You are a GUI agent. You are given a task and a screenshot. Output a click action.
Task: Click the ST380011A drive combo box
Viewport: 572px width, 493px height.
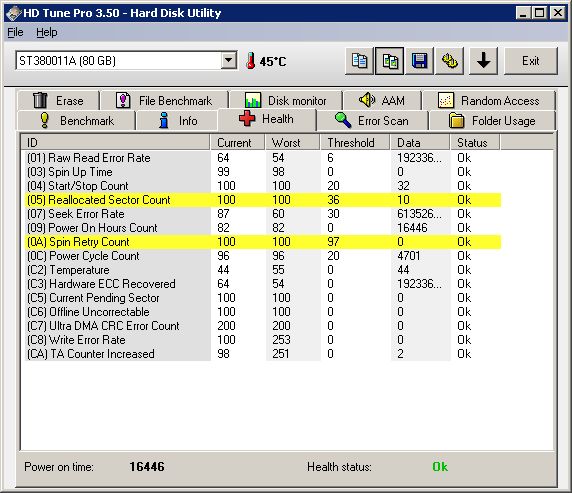(126, 61)
